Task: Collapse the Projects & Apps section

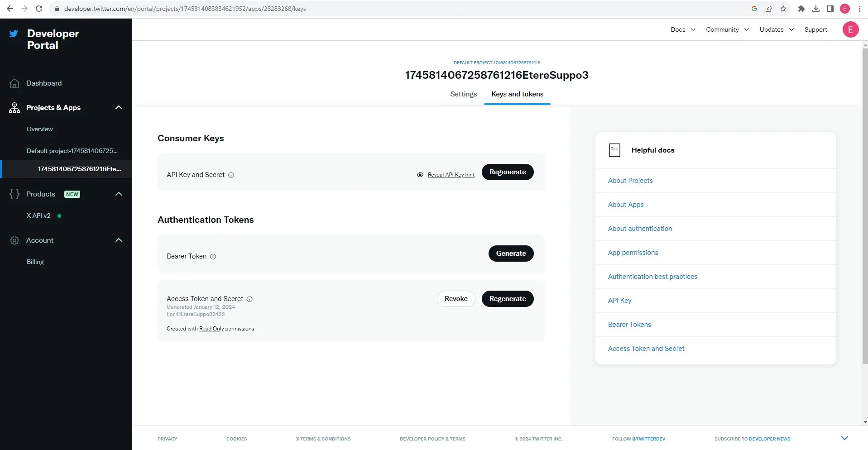Action: point(119,108)
